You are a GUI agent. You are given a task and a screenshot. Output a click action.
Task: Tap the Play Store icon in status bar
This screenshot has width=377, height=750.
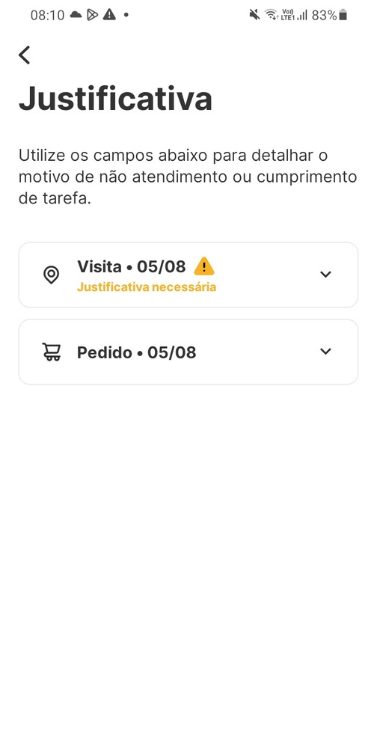pyautogui.click(x=92, y=15)
